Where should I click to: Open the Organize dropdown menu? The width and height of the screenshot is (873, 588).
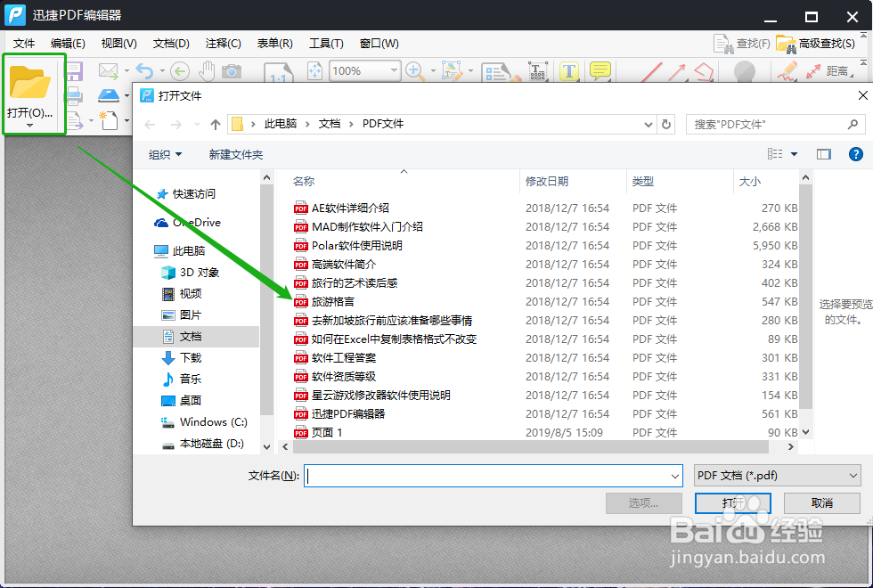click(165, 154)
